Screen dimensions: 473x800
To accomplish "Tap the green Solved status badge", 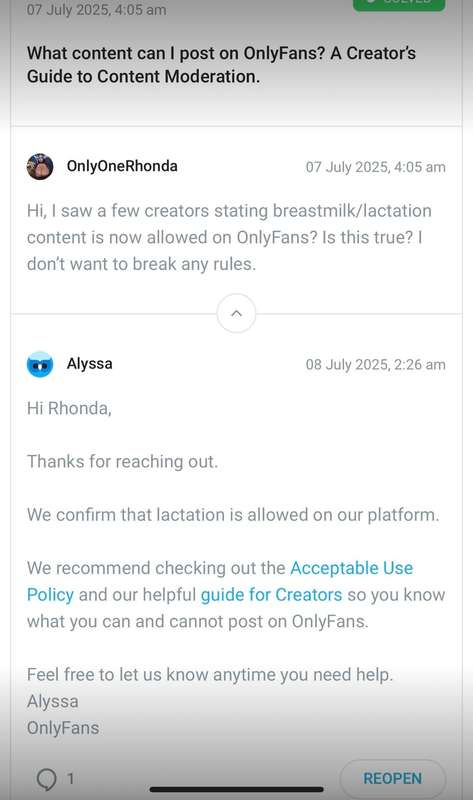I will 399,4.
